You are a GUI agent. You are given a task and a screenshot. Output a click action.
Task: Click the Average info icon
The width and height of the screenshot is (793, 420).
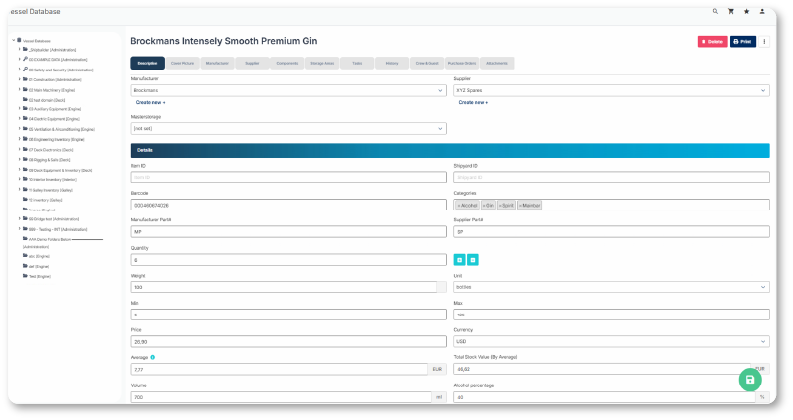(153, 357)
